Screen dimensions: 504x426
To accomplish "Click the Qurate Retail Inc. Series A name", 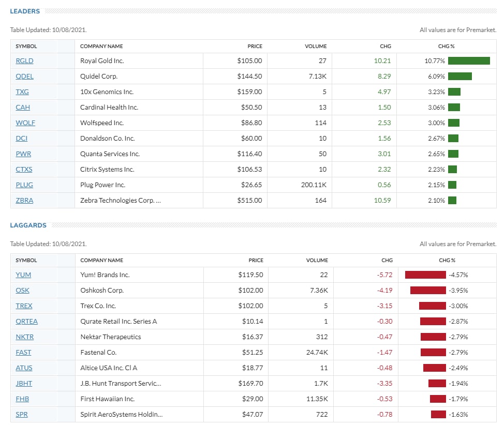I will tap(118, 322).
